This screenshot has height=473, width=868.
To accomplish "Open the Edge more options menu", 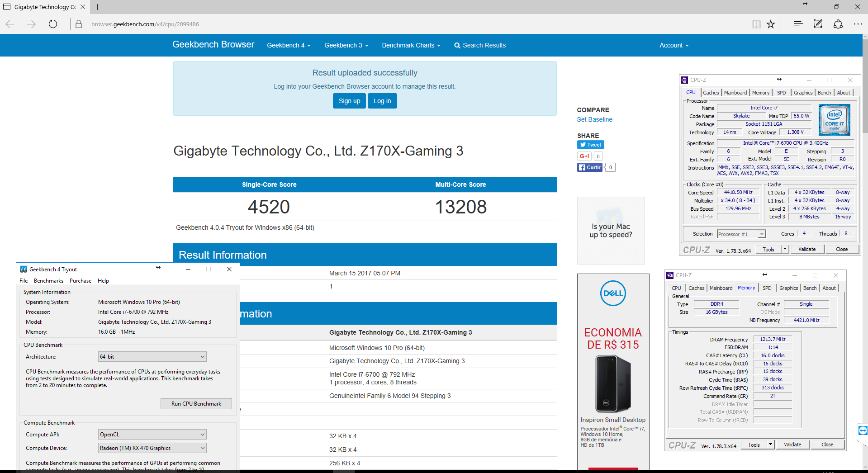I will [858, 24].
